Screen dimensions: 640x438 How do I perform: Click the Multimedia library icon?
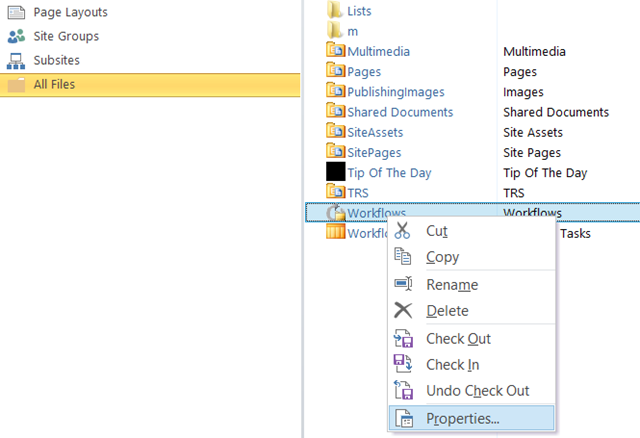click(x=336, y=50)
